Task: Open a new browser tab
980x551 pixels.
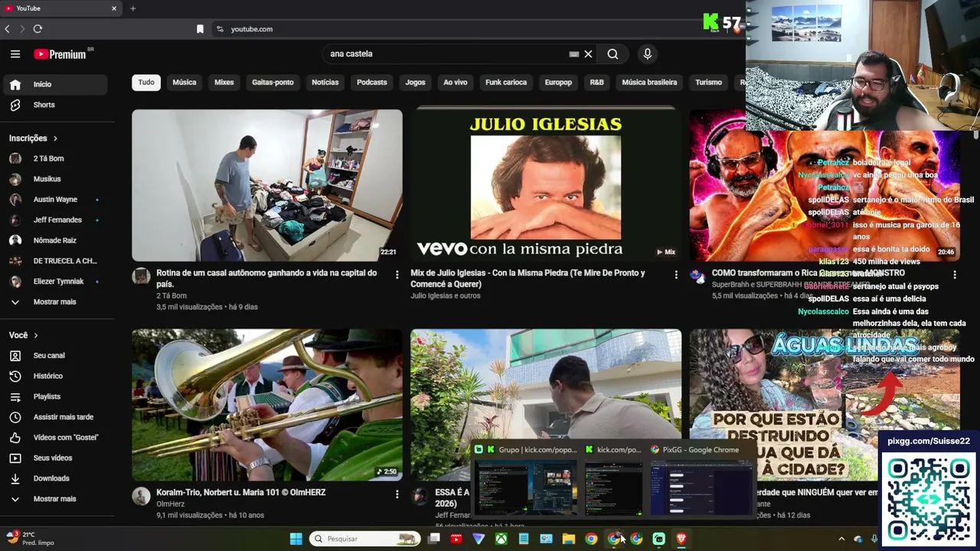Action: [132, 8]
